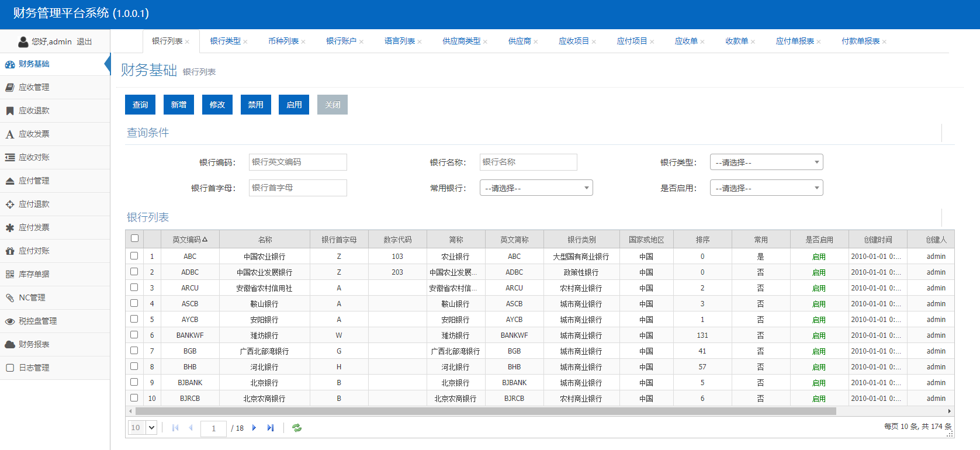Click the table's horizontal scrollbar
Screen dimensions: 980x450
coord(485,411)
